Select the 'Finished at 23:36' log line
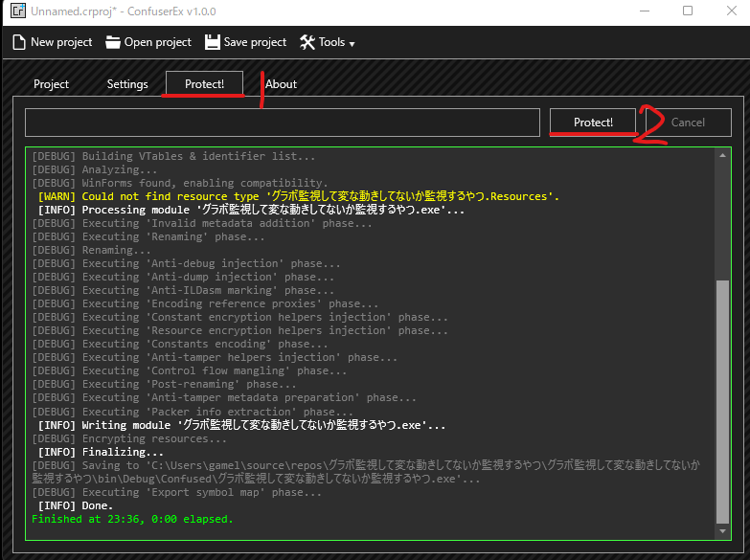 tap(132, 519)
